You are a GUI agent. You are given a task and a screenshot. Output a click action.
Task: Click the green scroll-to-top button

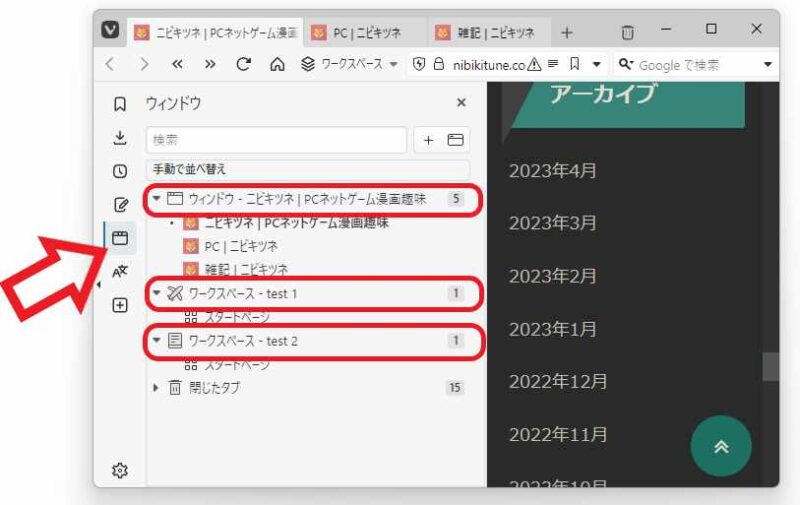click(x=721, y=446)
